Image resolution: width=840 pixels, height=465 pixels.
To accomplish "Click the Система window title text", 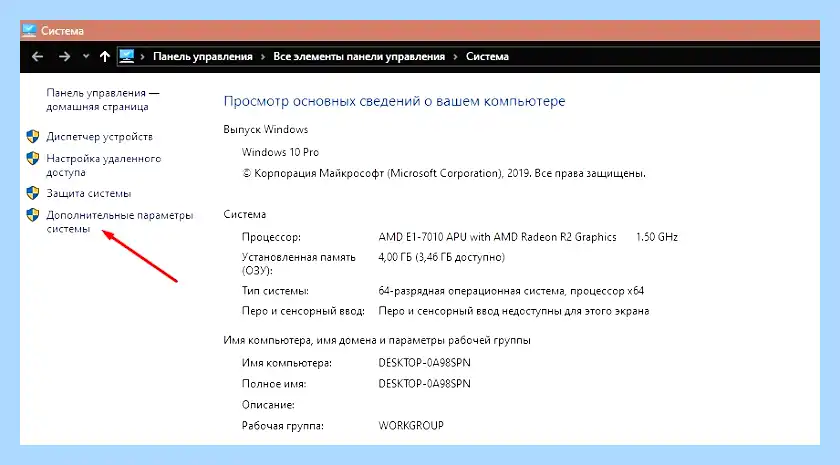I will 62,31.
